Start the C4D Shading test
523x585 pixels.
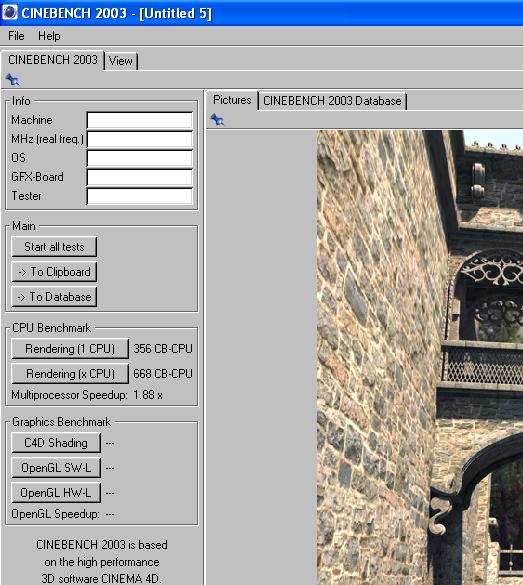click(56, 443)
